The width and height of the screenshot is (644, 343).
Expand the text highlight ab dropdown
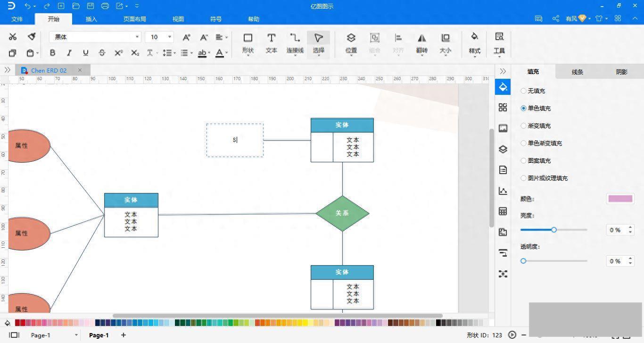(x=209, y=53)
